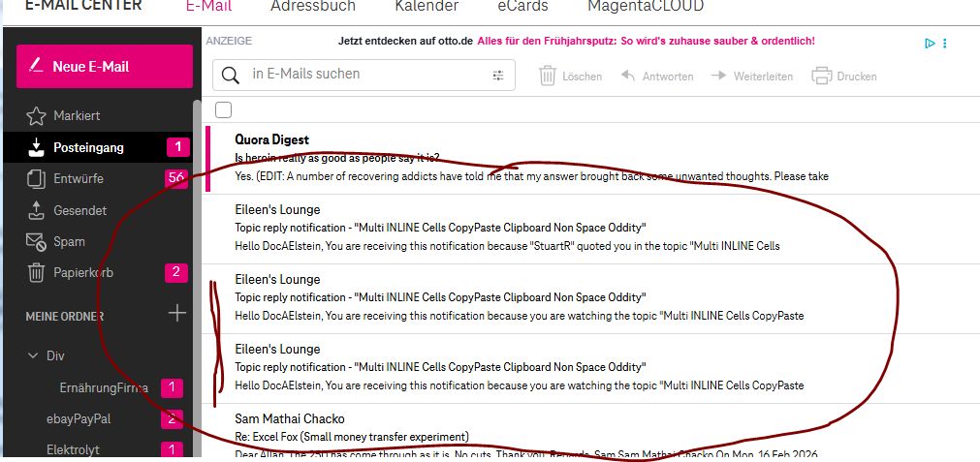Click the Weiterleiten forward arrow
This screenshot has width=980, height=462.
pyautogui.click(x=718, y=76)
